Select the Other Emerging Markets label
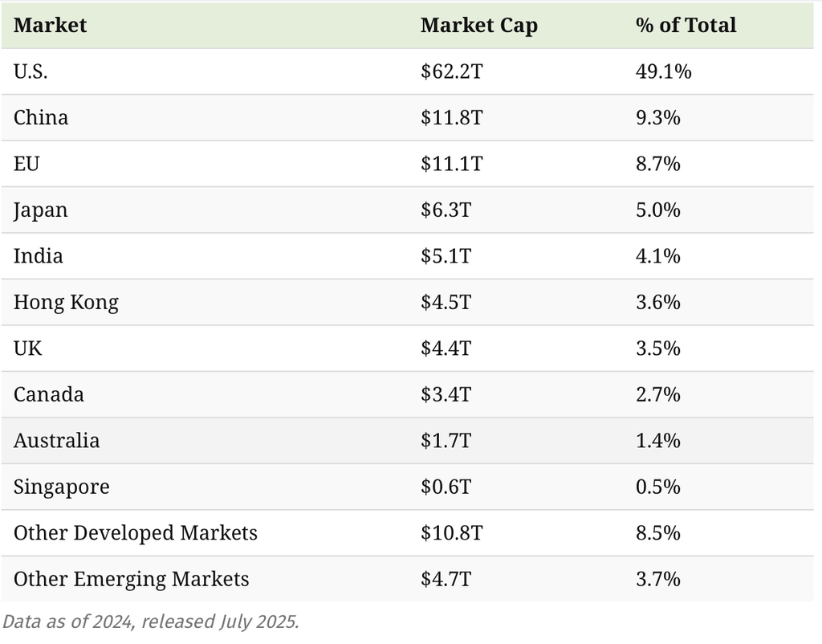 tap(132, 579)
